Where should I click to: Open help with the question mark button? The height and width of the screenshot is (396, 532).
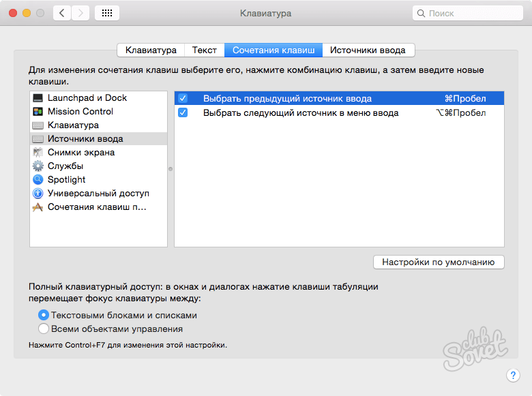pos(513,376)
